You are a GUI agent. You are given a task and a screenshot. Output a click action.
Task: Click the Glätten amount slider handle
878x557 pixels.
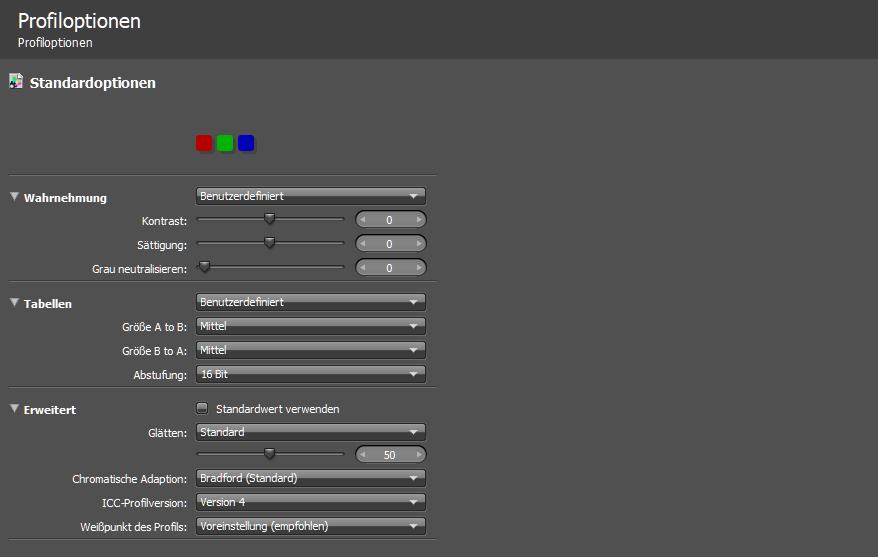pyautogui.click(x=269, y=453)
